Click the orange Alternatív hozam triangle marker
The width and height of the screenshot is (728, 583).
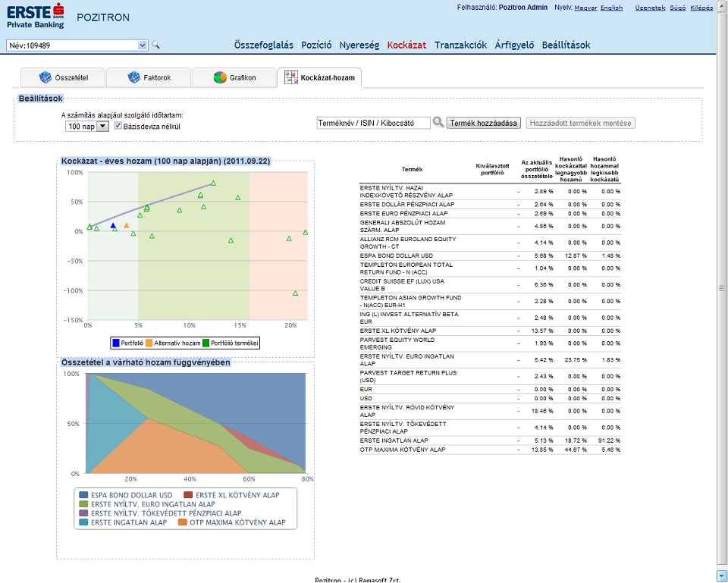coord(127,225)
